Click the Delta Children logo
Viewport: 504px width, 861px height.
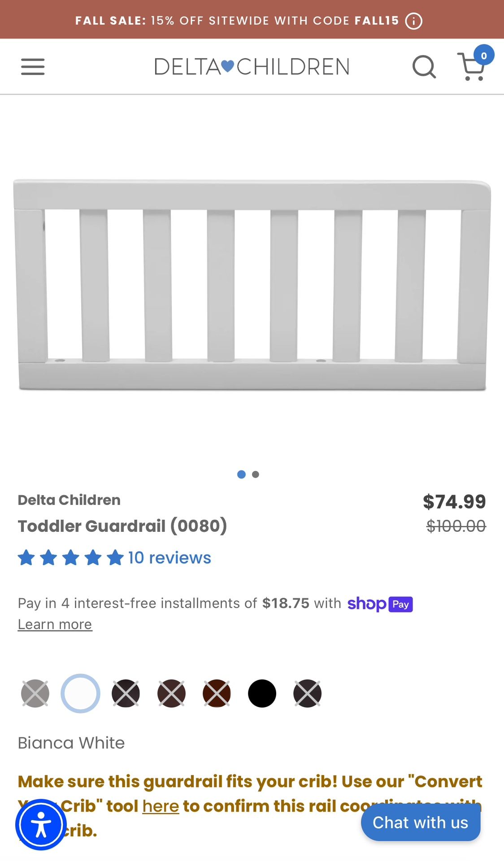[x=252, y=66]
